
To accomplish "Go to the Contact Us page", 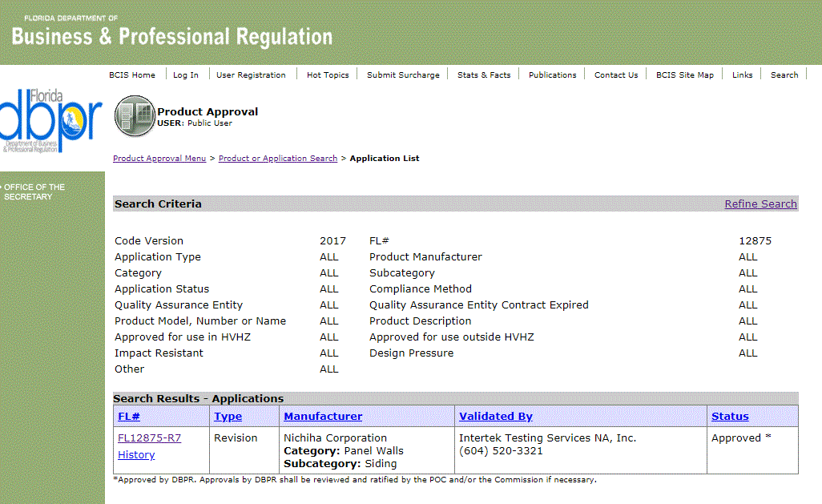I will tap(616, 75).
